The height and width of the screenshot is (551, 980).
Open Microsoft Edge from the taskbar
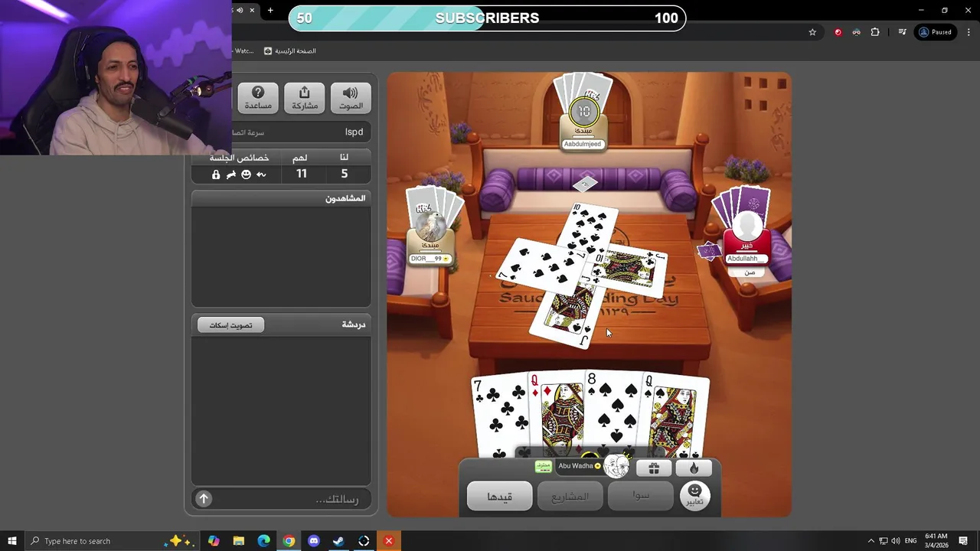pyautogui.click(x=264, y=541)
